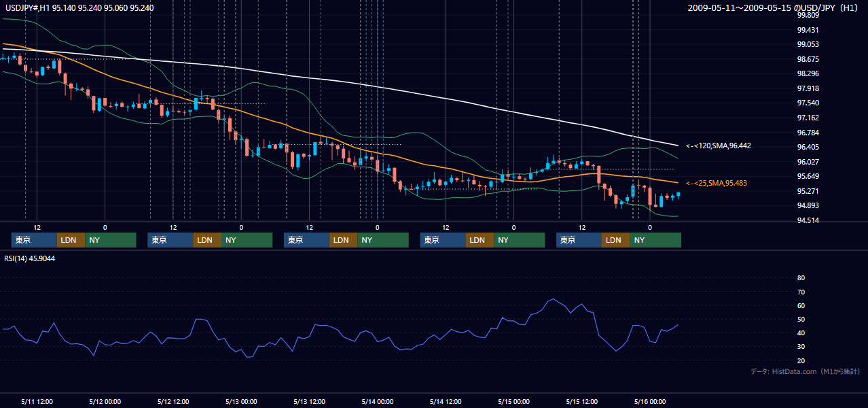The height and width of the screenshot is (408, 868).
Task: Click the 5/16 00:00 time axis label
Action: coord(650,402)
